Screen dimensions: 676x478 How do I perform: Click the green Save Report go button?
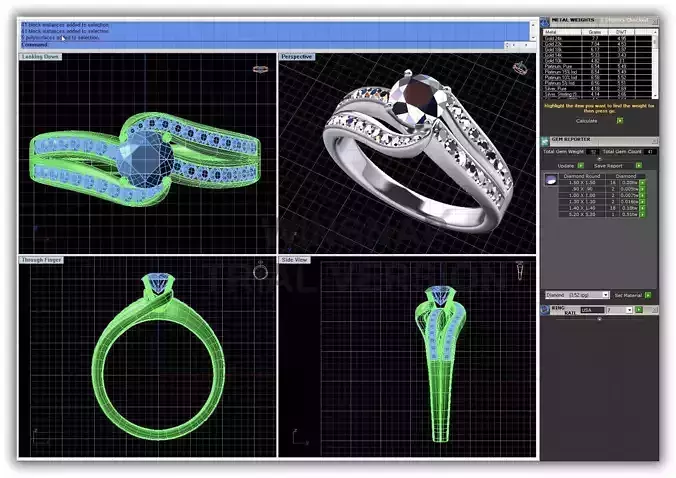pyautogui.click(x=638, y=166)
